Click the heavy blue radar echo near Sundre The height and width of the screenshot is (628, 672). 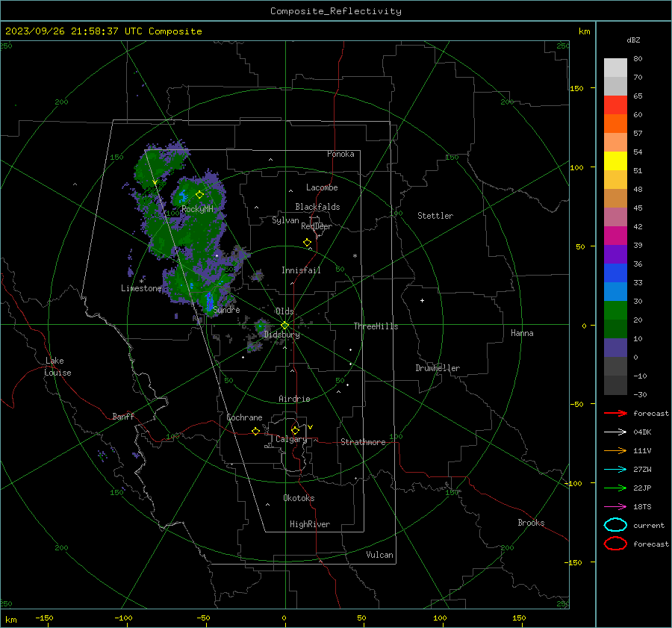click(x=210, y=302)
